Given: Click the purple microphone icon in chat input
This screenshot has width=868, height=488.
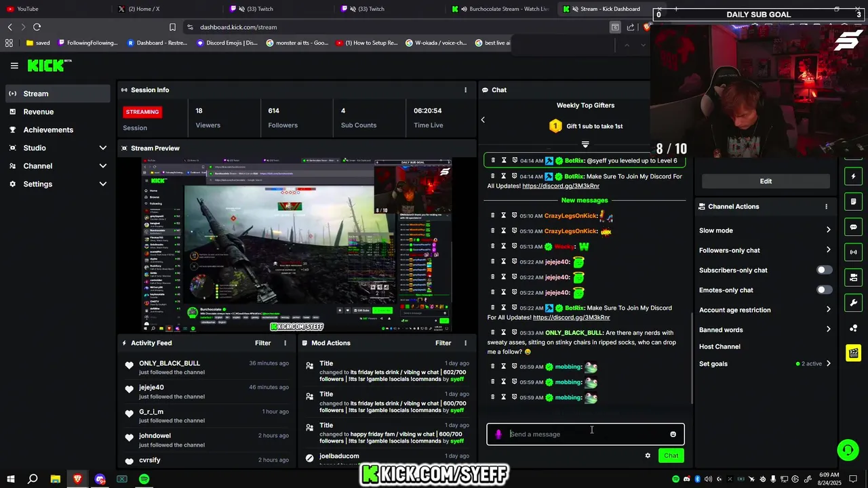Looking at the screenshot, I should [498, 434].
